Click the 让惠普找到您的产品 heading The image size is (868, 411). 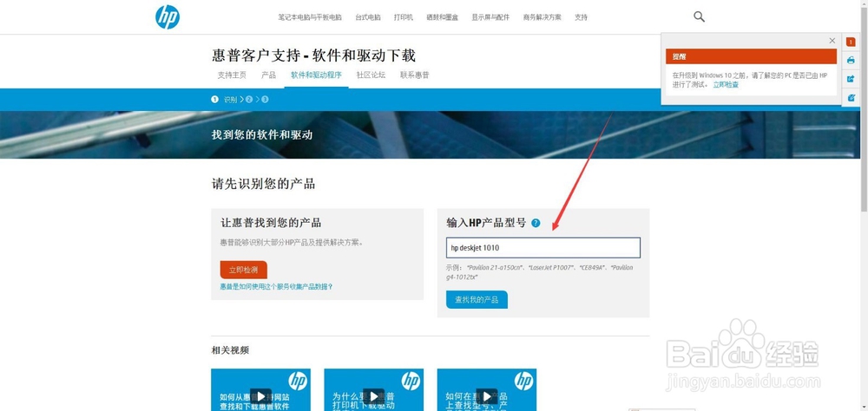click(271, 223)
